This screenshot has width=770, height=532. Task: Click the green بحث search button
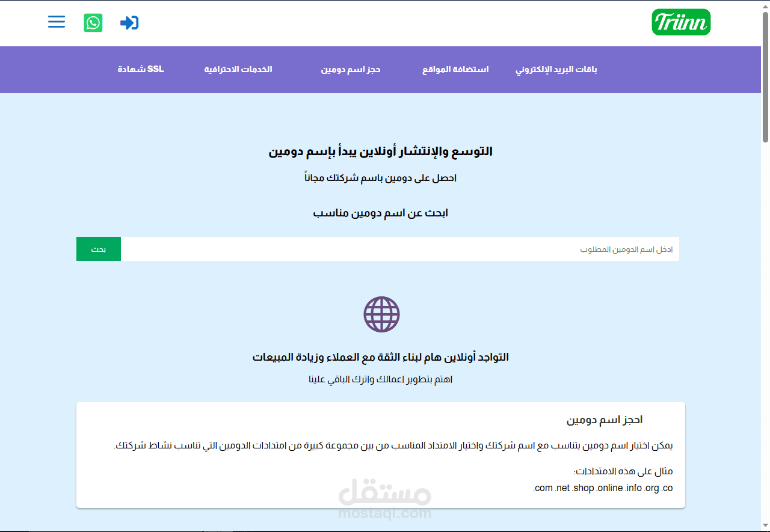click(99, 249)
